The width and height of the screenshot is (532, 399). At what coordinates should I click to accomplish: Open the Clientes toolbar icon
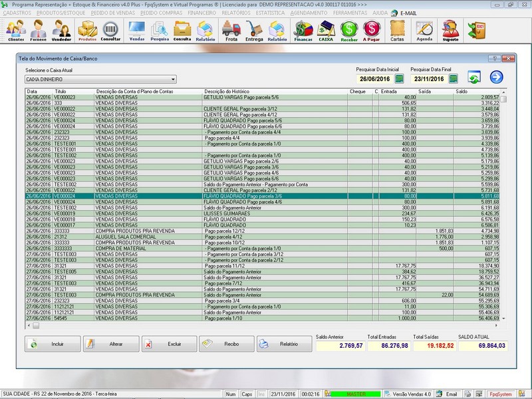click(16, 30)
